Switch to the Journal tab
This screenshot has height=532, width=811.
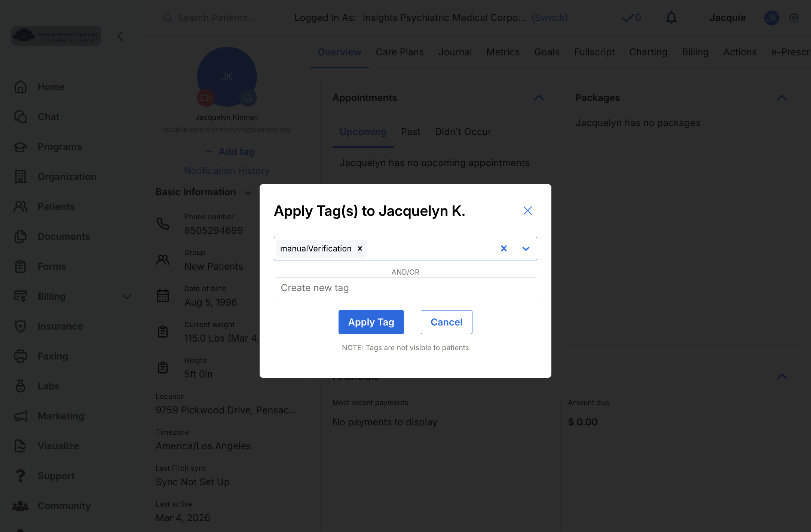455,52
